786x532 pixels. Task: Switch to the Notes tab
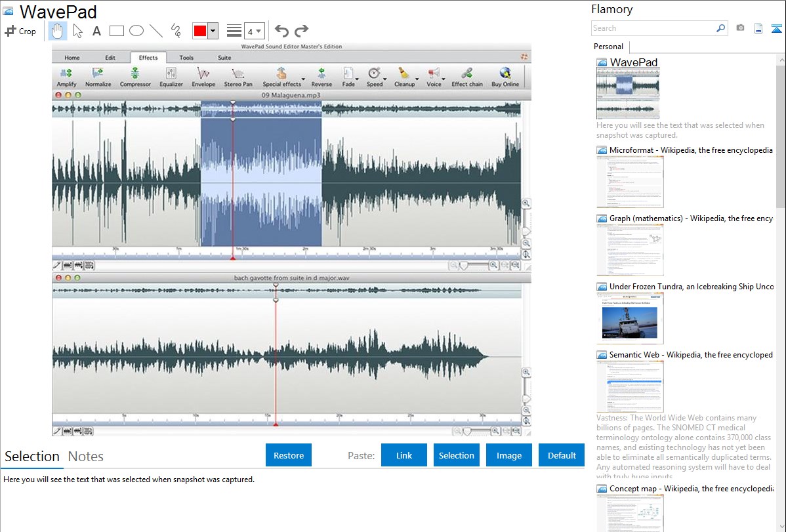pos(85,457)
